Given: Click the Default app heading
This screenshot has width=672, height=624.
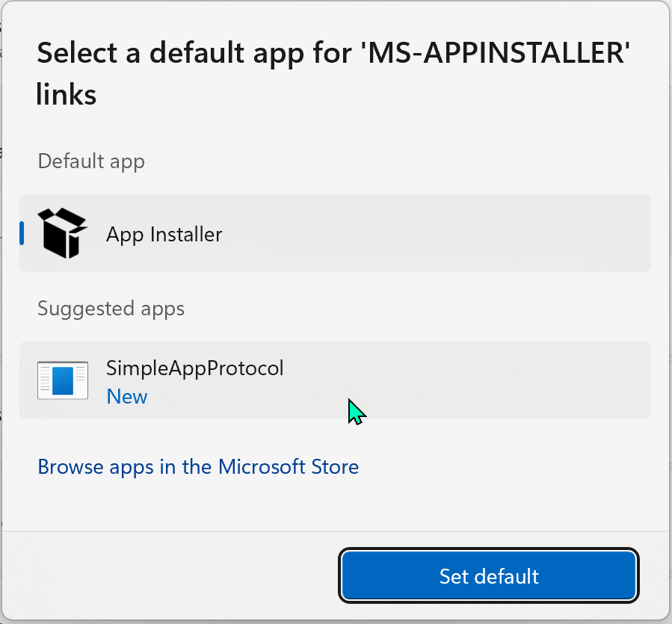Looking at the screenshot, I should [91, 161].
